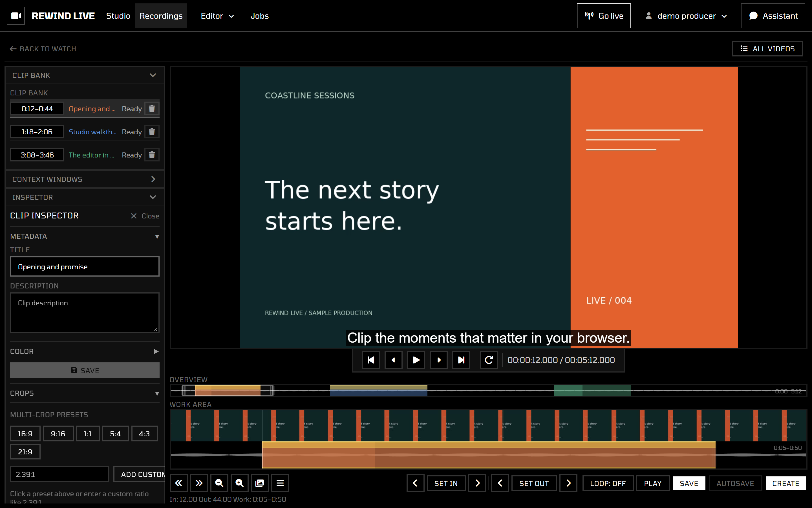The height and width of the screenshot is (508, 812).
Task: Go to Jobs page
Action: click(259, 16)
